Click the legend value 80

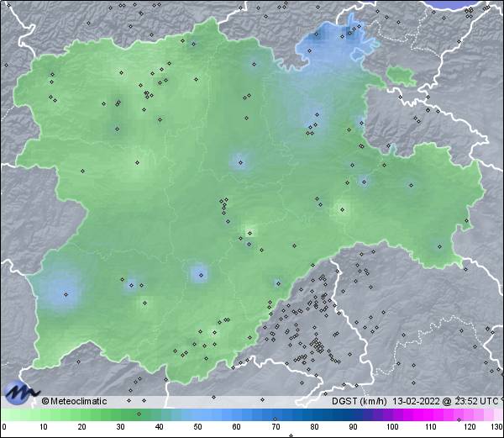[314, 427]
